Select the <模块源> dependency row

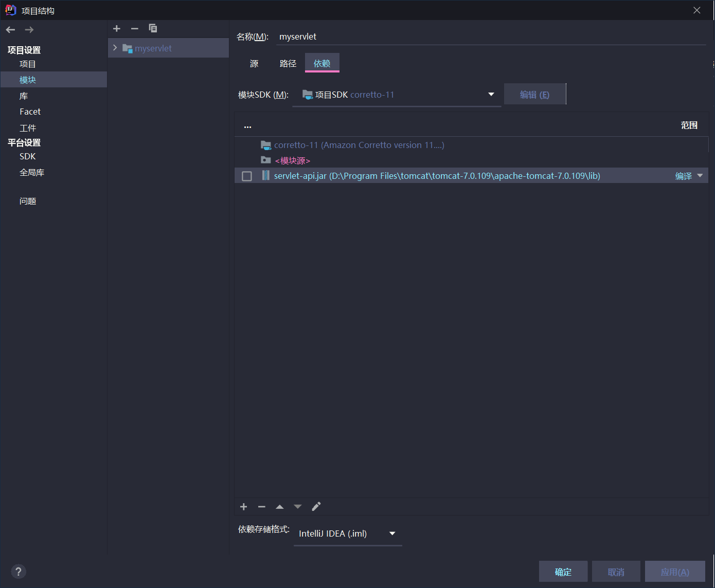tap(471, 160)
